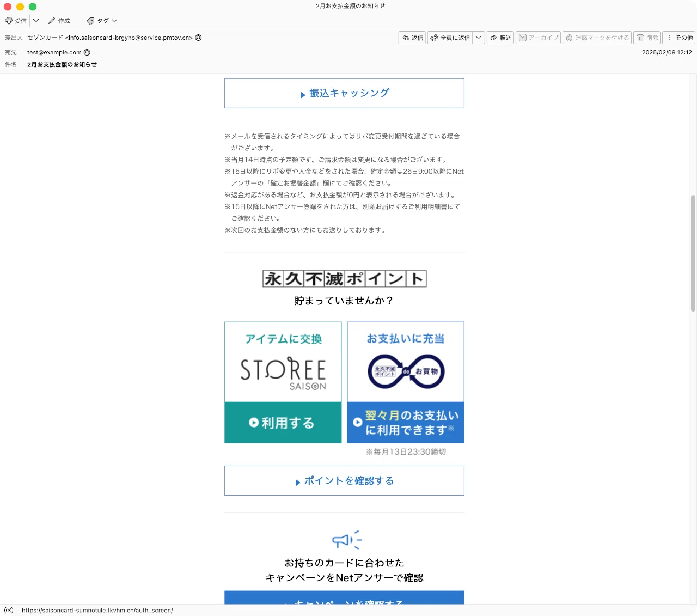
Task: Click the subject text 2月お支払金額のお知らせ in header
Action: click(62, 64)
